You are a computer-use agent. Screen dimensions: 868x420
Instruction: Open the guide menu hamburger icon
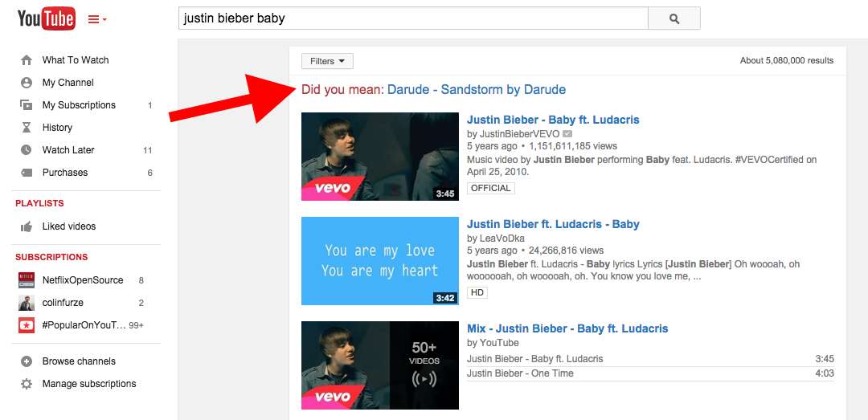(x=97, y=19)
